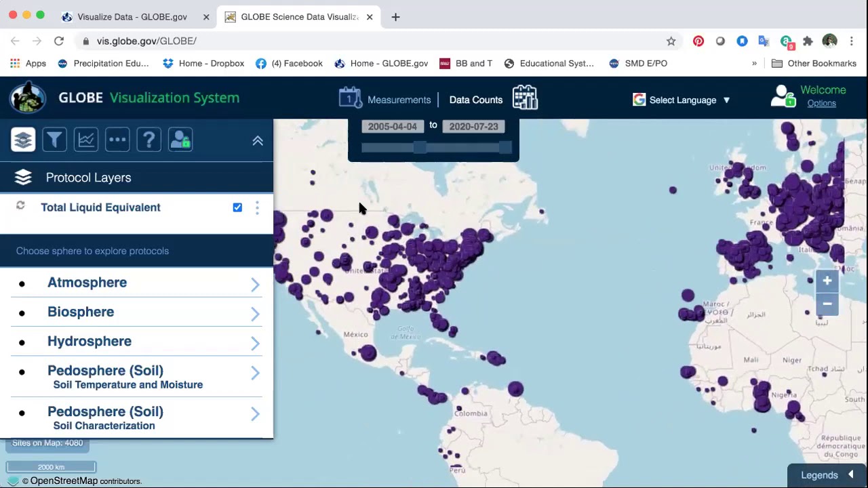Click the Data Counts calendar grid icon

(525, 98)
